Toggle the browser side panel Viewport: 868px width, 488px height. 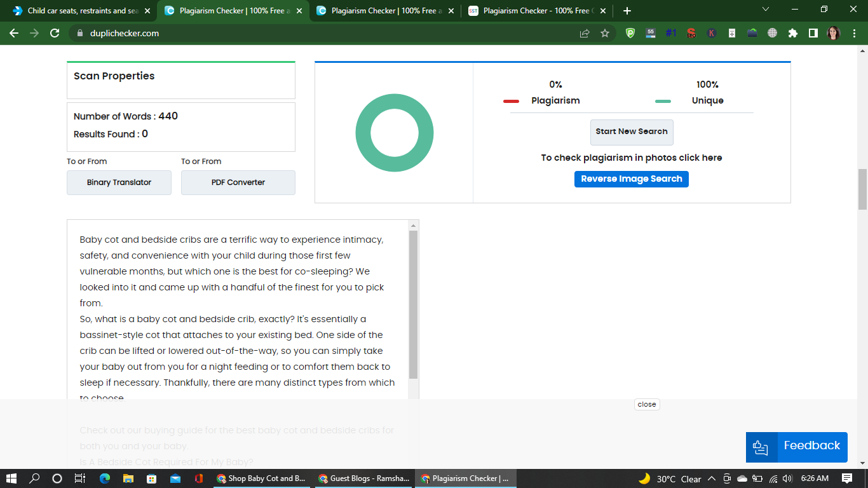813,33
